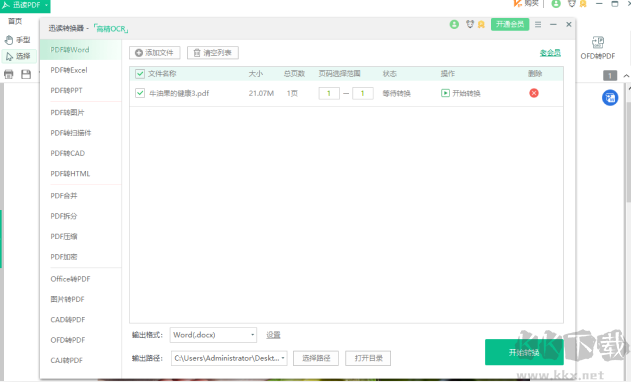Click the main window gold medal icon

click(583, 4)
